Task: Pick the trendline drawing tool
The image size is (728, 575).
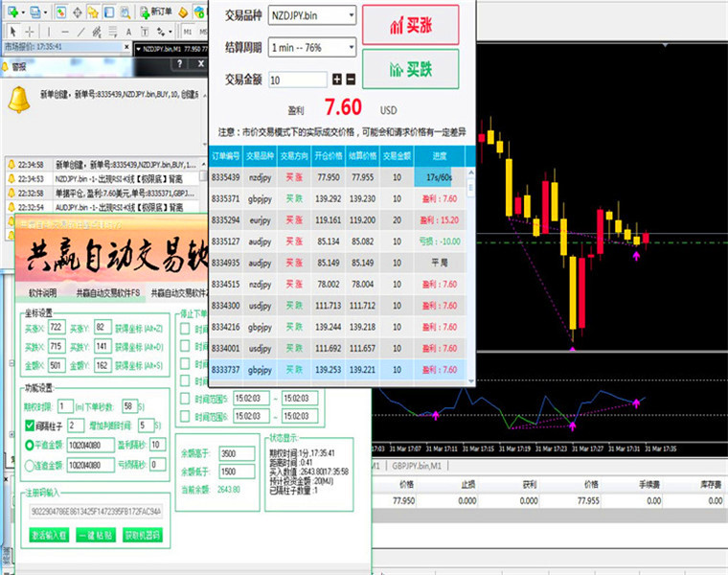Action: [81, 32]
